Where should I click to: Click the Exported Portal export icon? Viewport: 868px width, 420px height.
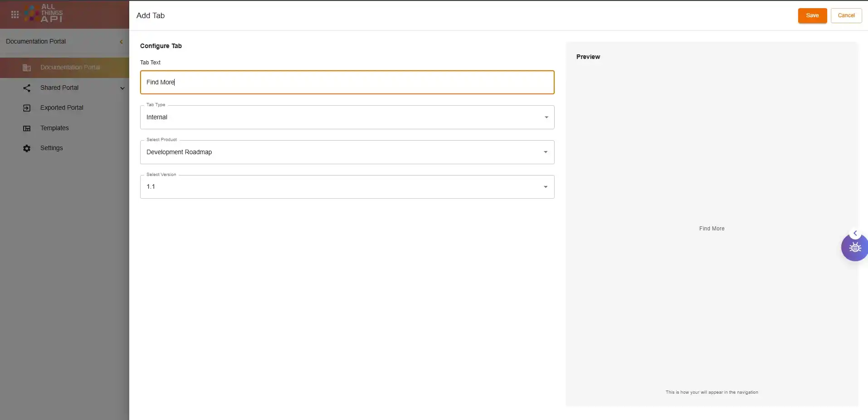pos(27,108)
